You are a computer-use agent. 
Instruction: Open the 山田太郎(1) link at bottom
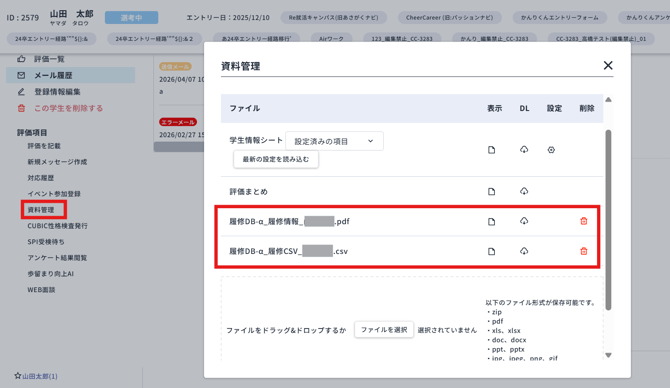click(x=40, y=376)
